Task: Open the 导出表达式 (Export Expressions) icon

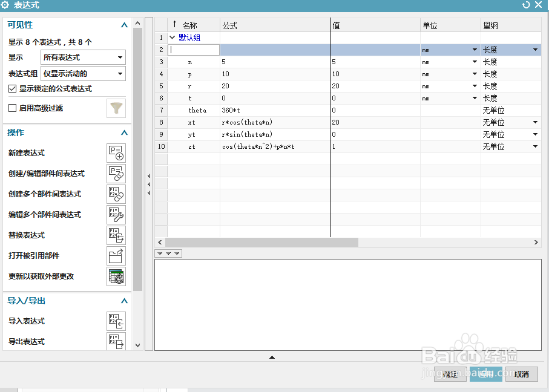Action: click(x=116, y=342)
